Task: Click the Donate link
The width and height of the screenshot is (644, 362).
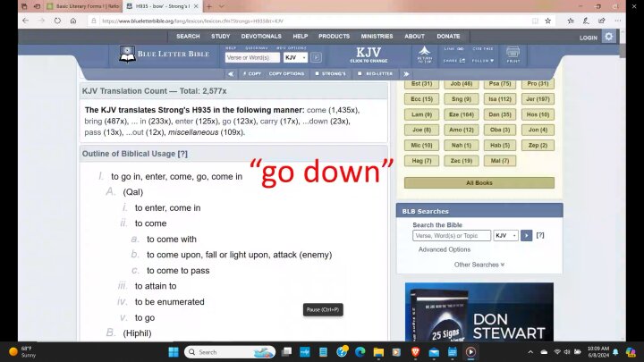Action: 448,36
